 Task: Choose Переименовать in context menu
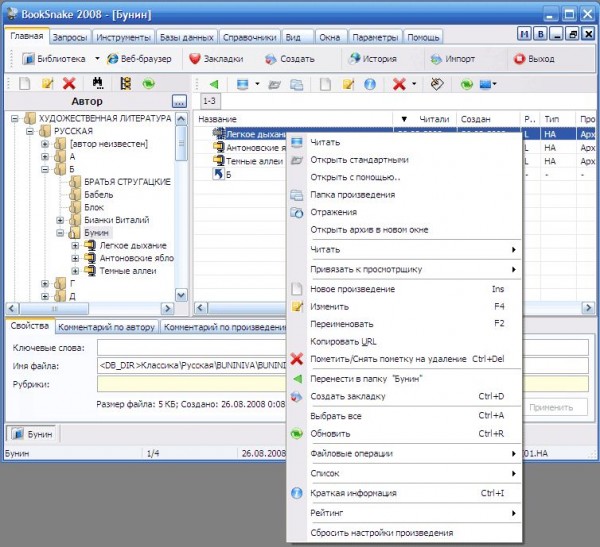pyautogui.click(x=404, y=324)
